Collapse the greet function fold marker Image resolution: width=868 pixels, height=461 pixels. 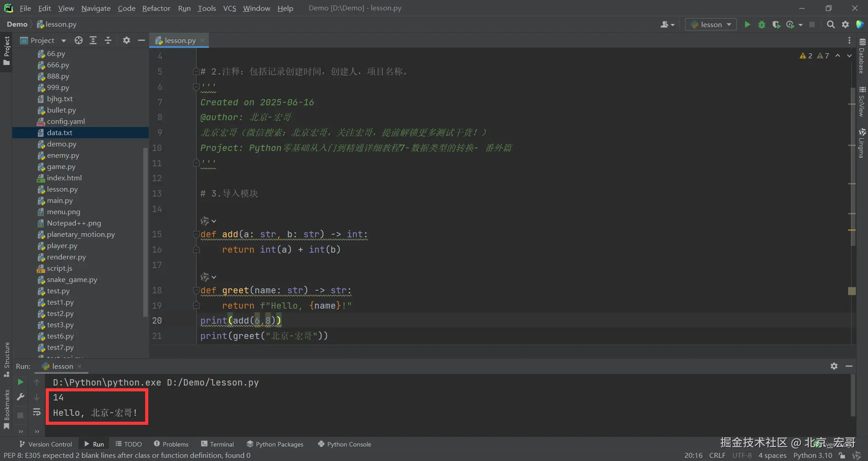click(x=196, y=290)
